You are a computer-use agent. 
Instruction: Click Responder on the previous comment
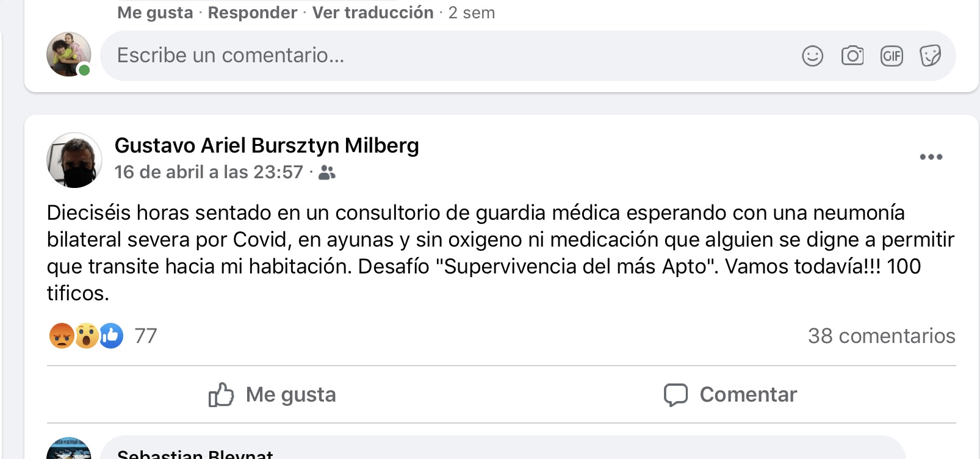click(252, 13)
